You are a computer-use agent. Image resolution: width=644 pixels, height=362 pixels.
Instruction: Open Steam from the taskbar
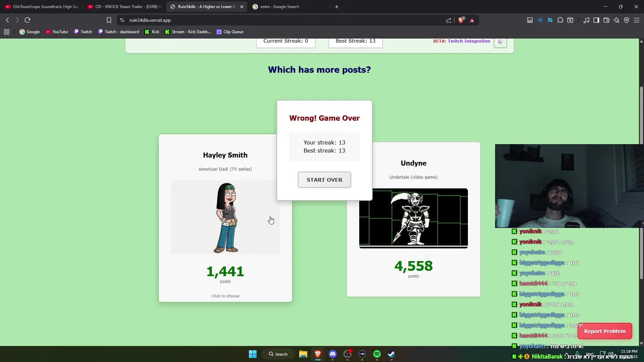point(391,354)
